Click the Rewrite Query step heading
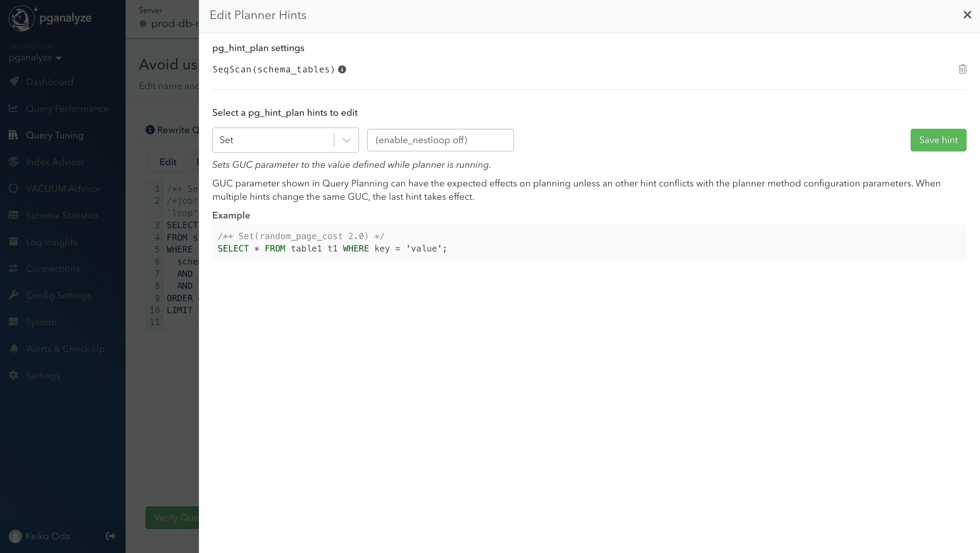 pos(172,130)
